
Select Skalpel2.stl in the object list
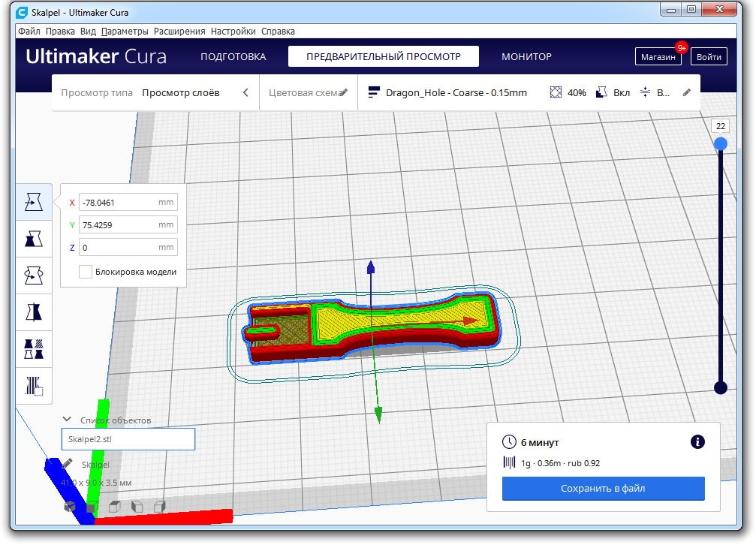[128, 439]
